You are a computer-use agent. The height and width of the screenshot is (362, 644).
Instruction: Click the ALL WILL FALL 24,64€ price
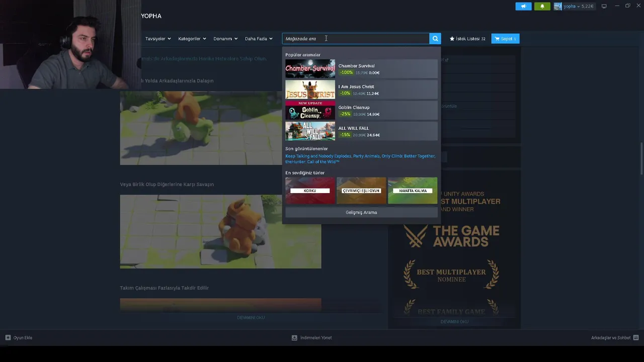373,135
